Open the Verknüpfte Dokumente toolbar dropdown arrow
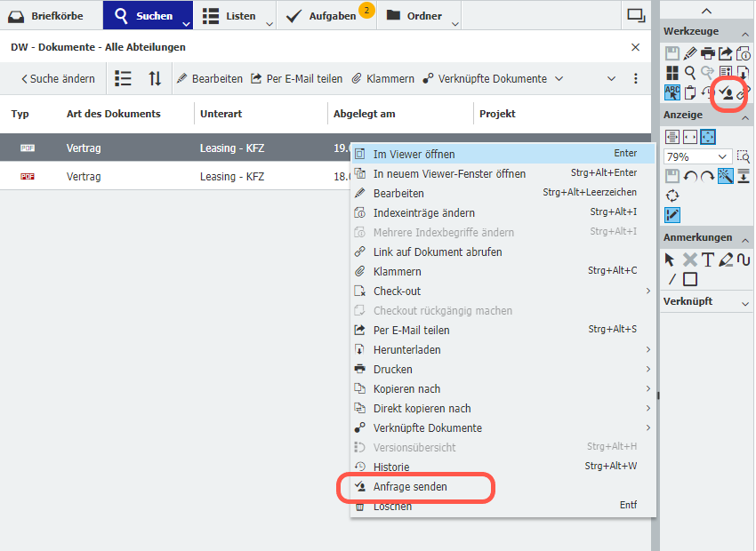The height and width of the screenshot is (551, 756). pyautogui.click(x=559, y=78)
